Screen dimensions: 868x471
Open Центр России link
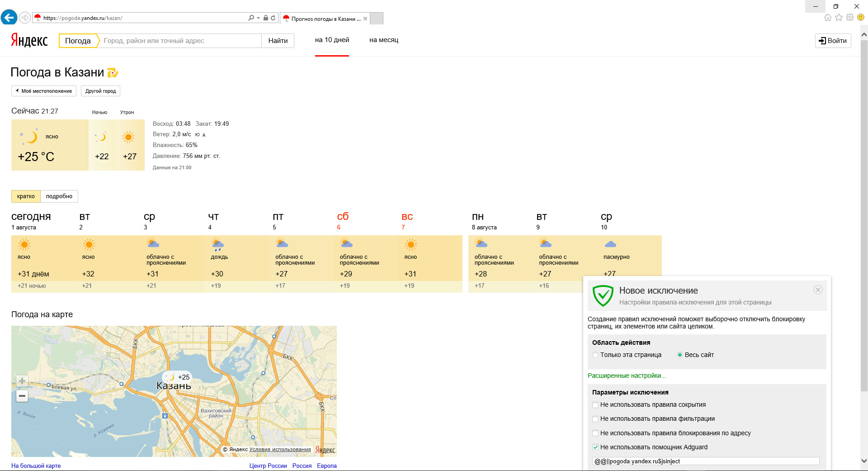[x=268, y=466]
